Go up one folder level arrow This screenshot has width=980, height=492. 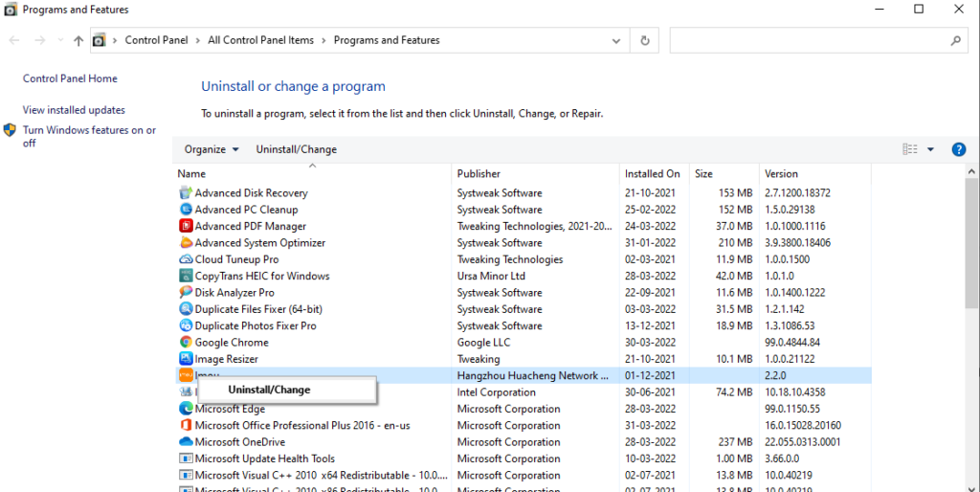(x=78, y=40)
